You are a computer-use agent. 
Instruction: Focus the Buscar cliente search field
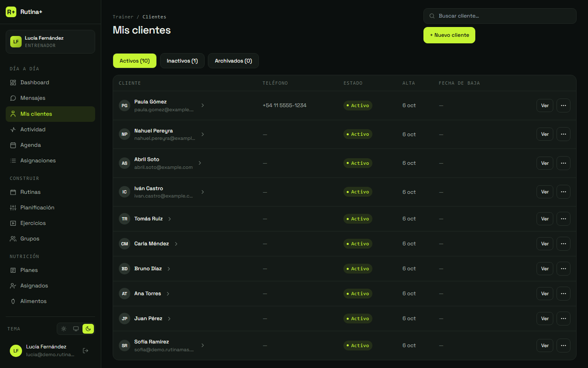tap(500, 16)
